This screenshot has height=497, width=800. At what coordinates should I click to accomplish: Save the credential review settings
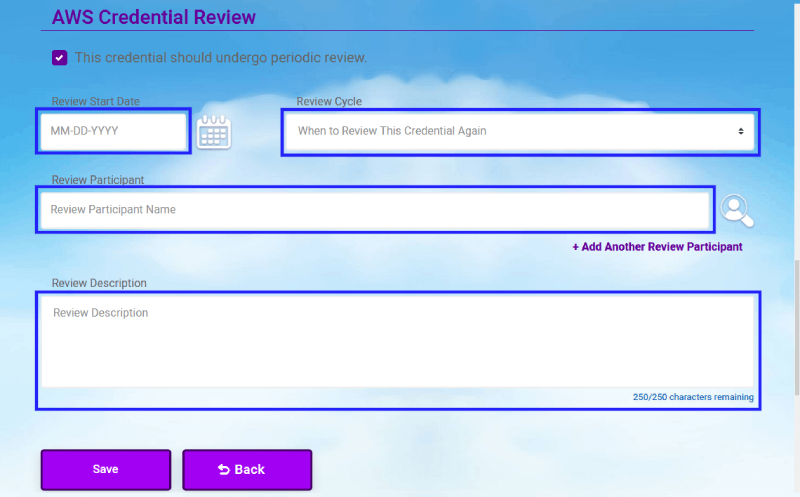pos(106,469)
